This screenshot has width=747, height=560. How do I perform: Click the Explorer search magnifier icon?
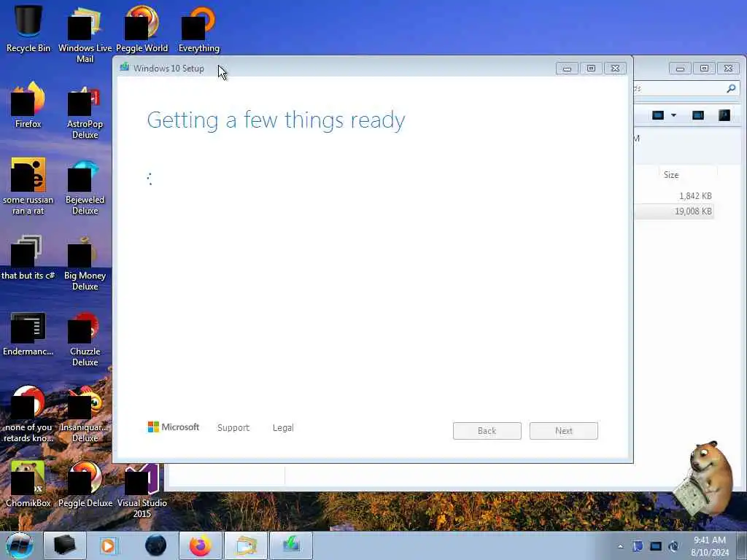pos(731,88)
